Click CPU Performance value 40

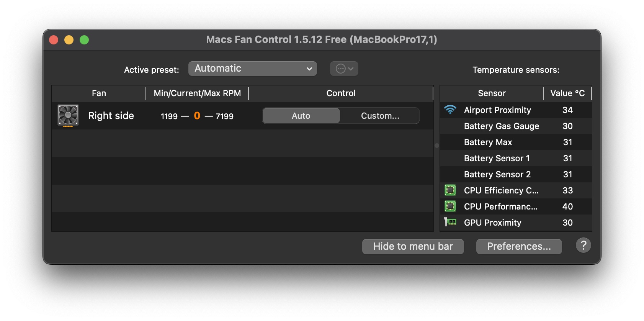pyautogui.click(x=567, y=206)
